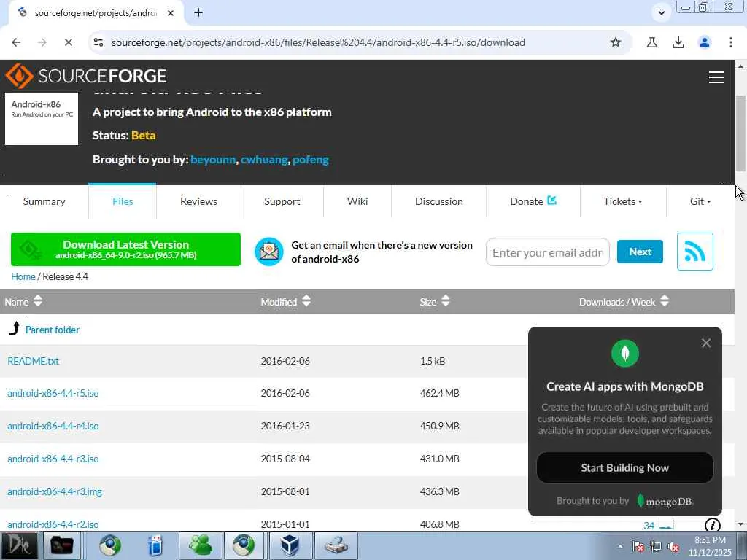
Task: Open the file manager taskbar icon
Action: tap(62, 545)
